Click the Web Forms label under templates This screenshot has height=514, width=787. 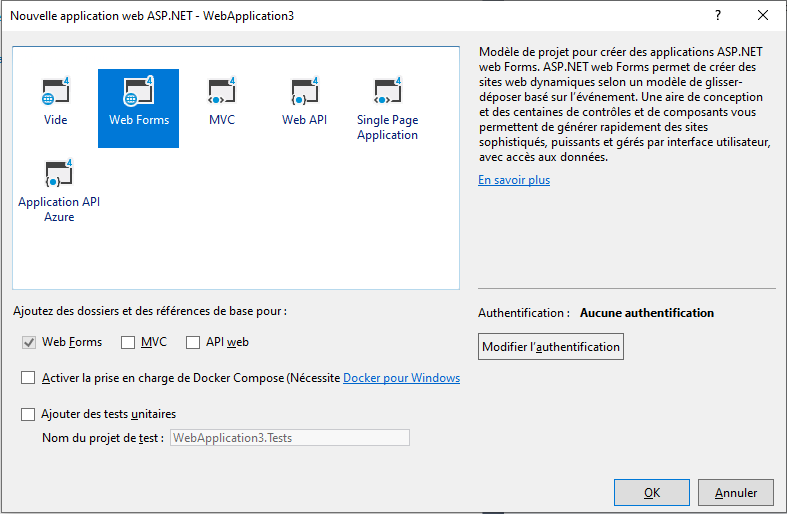tap(139, 120)
